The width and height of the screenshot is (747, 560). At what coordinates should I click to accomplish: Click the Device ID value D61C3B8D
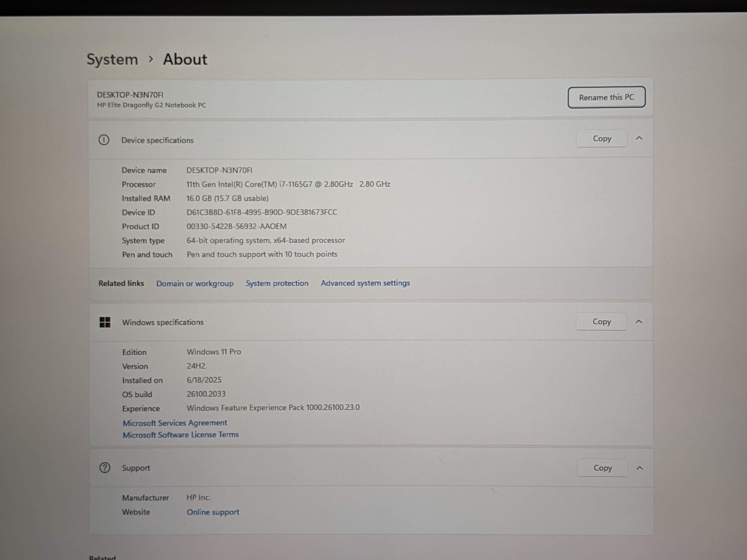click(261, 212)
